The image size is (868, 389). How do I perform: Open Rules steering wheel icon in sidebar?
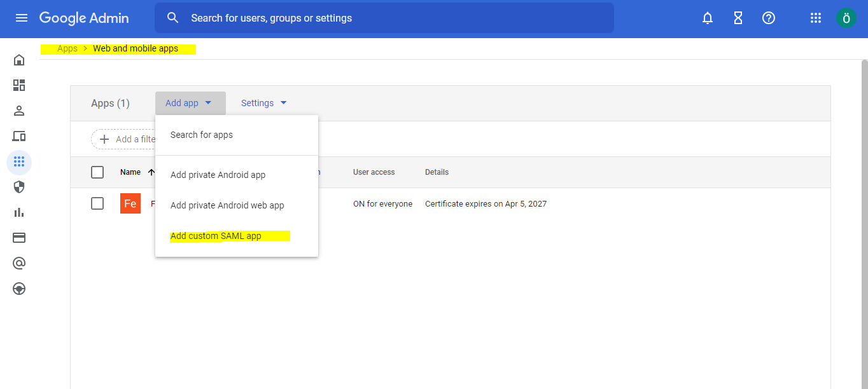pos(19,289)
